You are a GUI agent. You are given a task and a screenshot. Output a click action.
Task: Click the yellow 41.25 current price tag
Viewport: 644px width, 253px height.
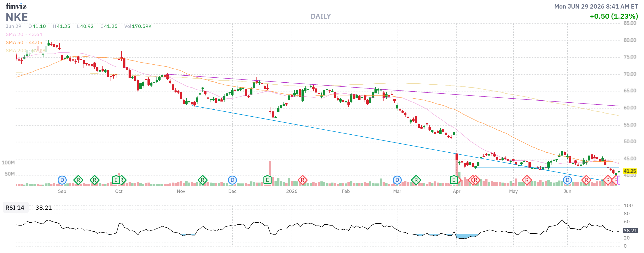point(630,171)
